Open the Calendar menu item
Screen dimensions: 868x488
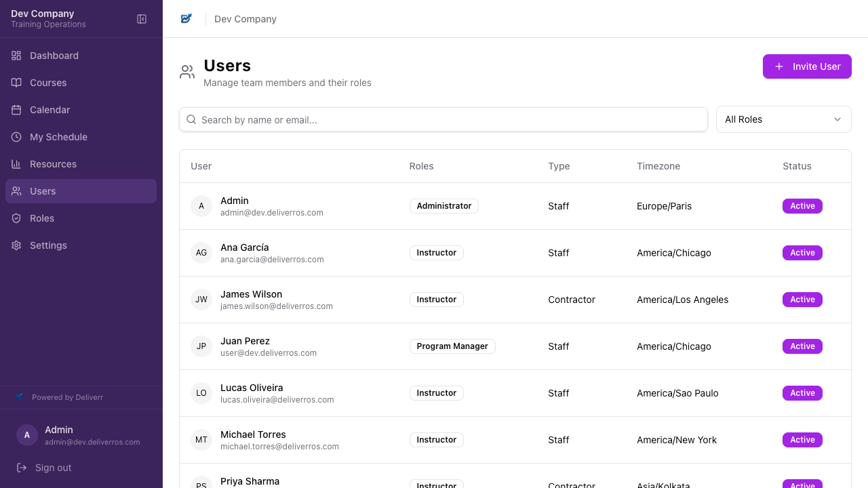pos(81,110)
